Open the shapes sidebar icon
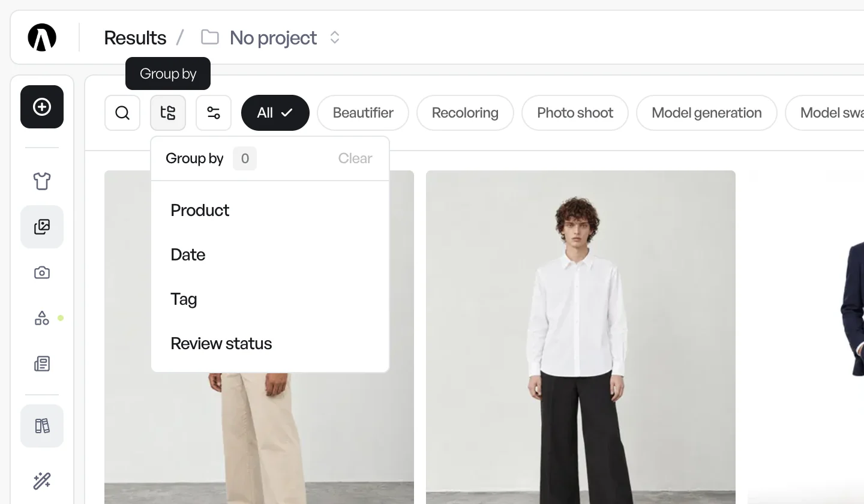 tap(42, 318)
